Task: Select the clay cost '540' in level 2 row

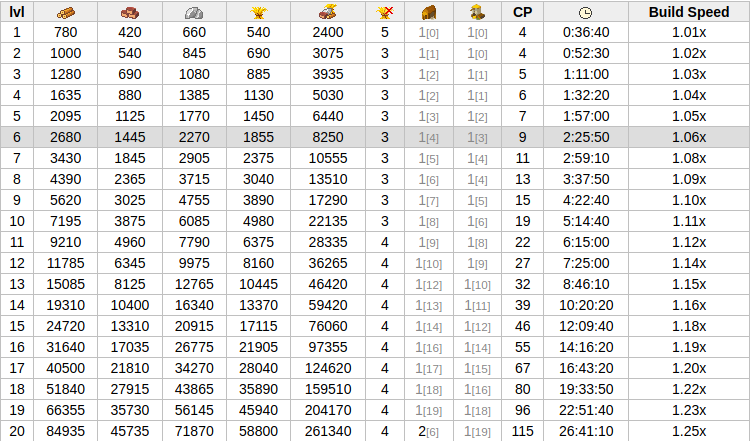Action: tap(130, 53)
